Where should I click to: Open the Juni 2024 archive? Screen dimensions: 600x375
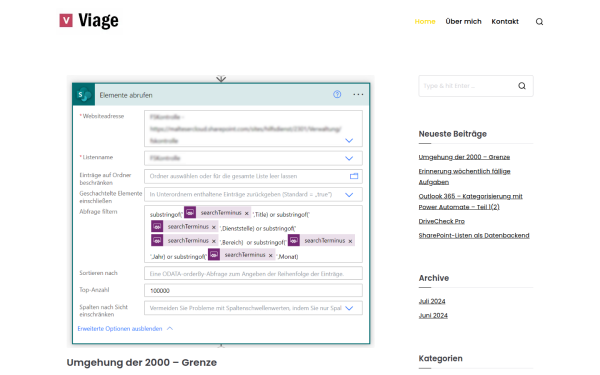tap(433, 316)
